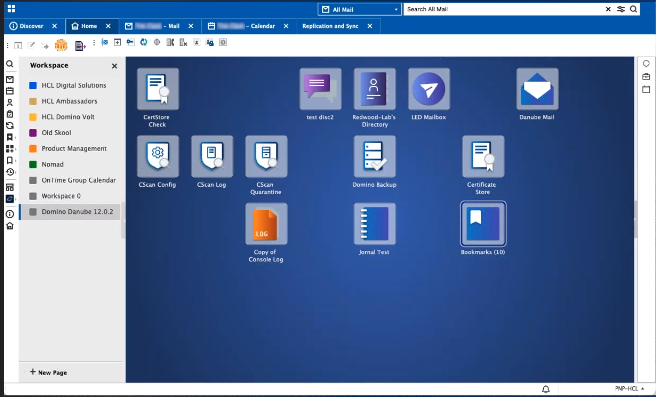Open Calendar from the left sidebar

10,91
